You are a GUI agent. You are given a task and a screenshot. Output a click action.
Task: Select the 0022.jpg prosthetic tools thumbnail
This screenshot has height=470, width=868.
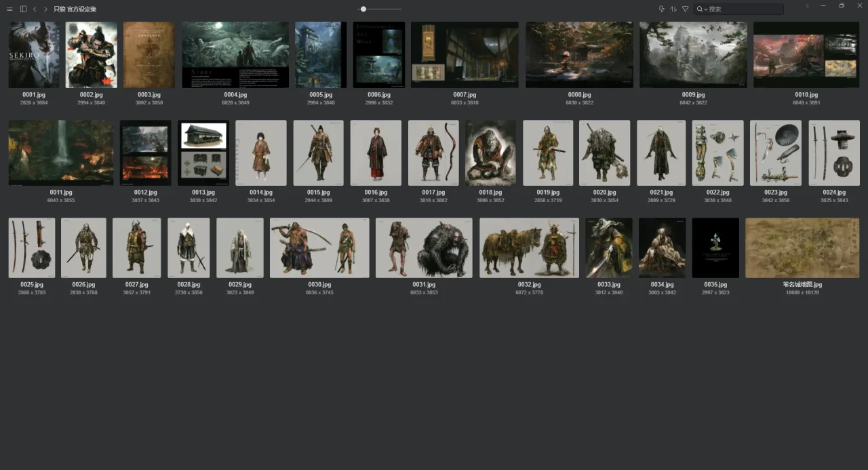(718, 153)
